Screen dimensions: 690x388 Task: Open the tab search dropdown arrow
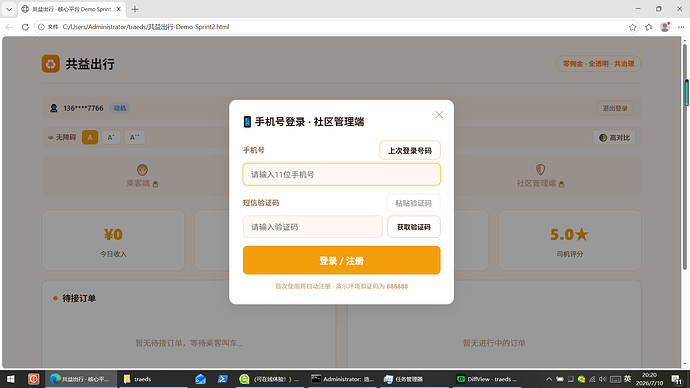click(x=9, y=9)
